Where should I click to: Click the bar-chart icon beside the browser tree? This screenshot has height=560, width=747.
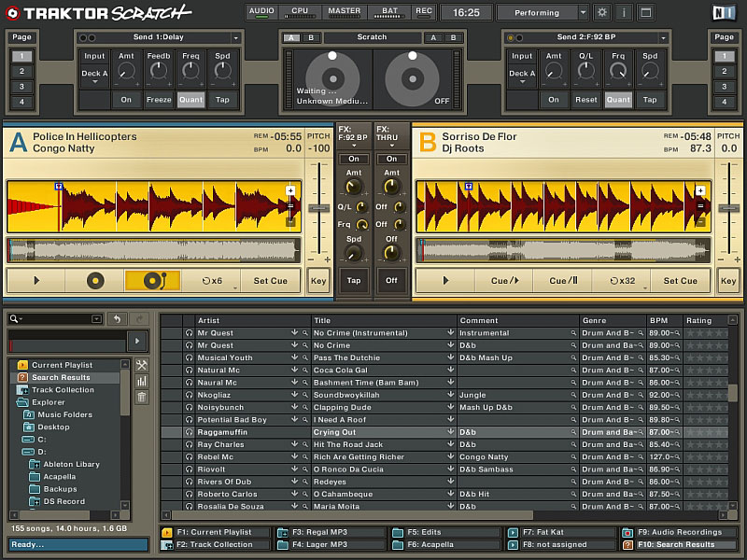142,381
